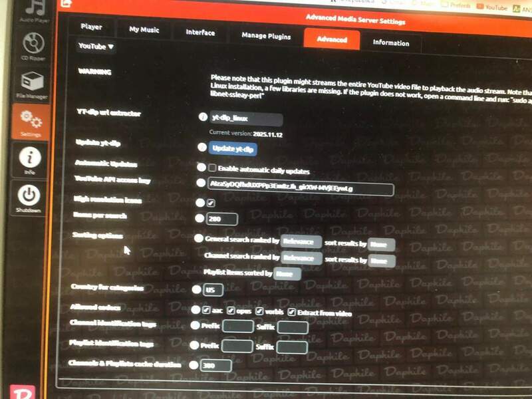Open General search ranked by Relevance dropdown

pos(301,241)
